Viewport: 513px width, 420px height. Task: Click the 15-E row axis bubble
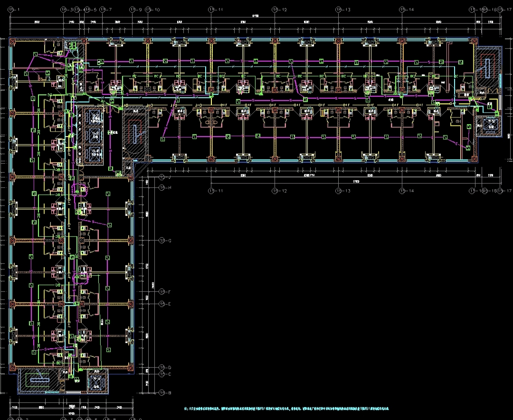(x=162, y=304)
